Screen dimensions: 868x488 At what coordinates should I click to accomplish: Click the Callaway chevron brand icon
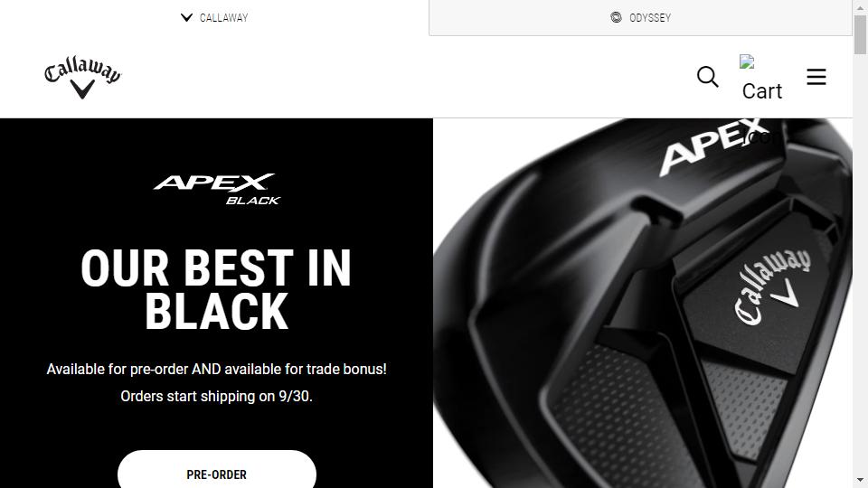186,18
